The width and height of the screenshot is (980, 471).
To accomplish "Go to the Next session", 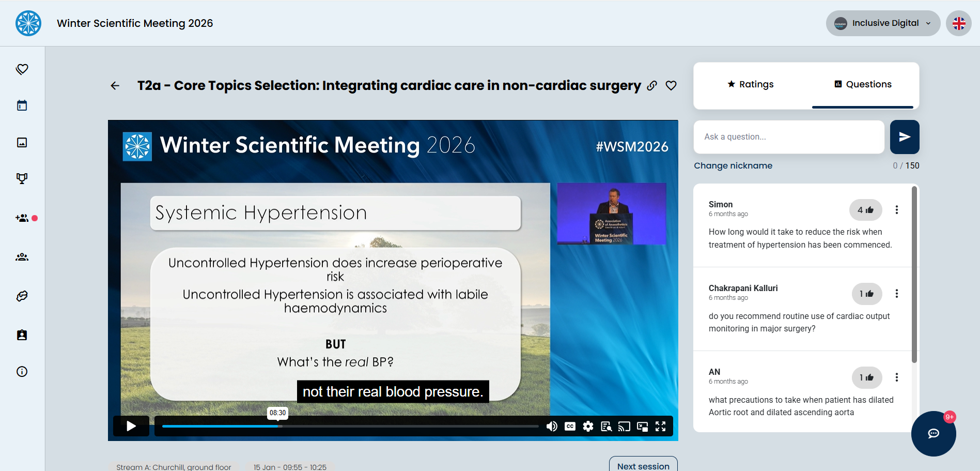I will (643, 465).
